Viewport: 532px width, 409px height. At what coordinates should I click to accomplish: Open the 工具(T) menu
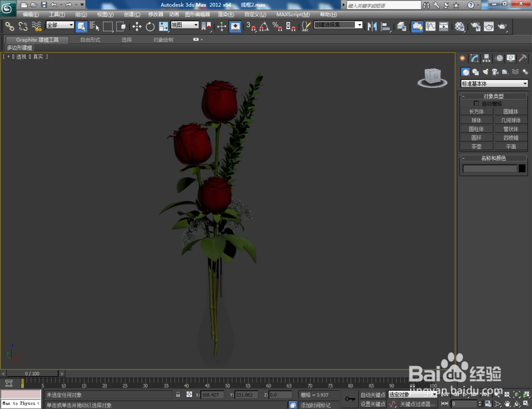[57, 14]
